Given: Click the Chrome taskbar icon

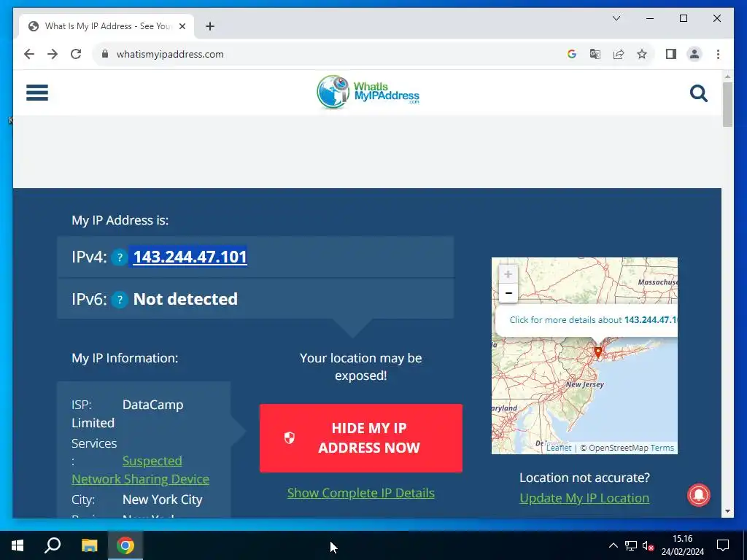Looking at the screenshot, I should (x=125, y=545).
